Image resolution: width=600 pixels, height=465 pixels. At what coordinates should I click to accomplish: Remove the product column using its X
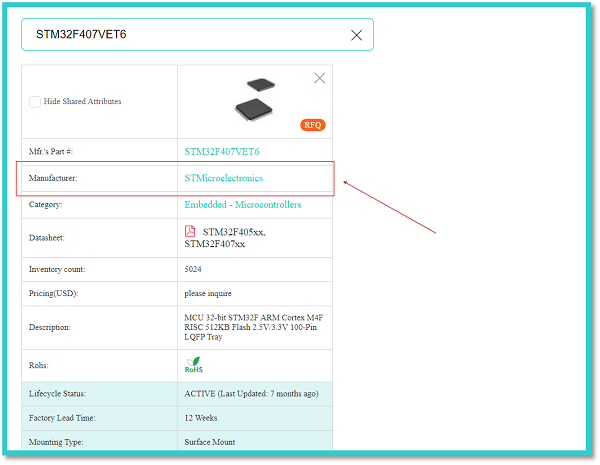[x=320, y=78]
